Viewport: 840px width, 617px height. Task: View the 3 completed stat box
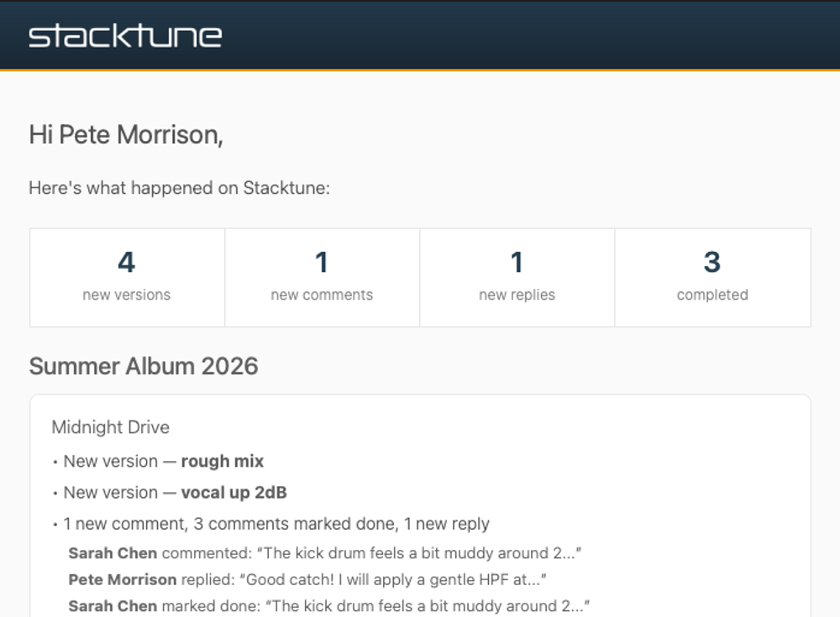[712, 277]
